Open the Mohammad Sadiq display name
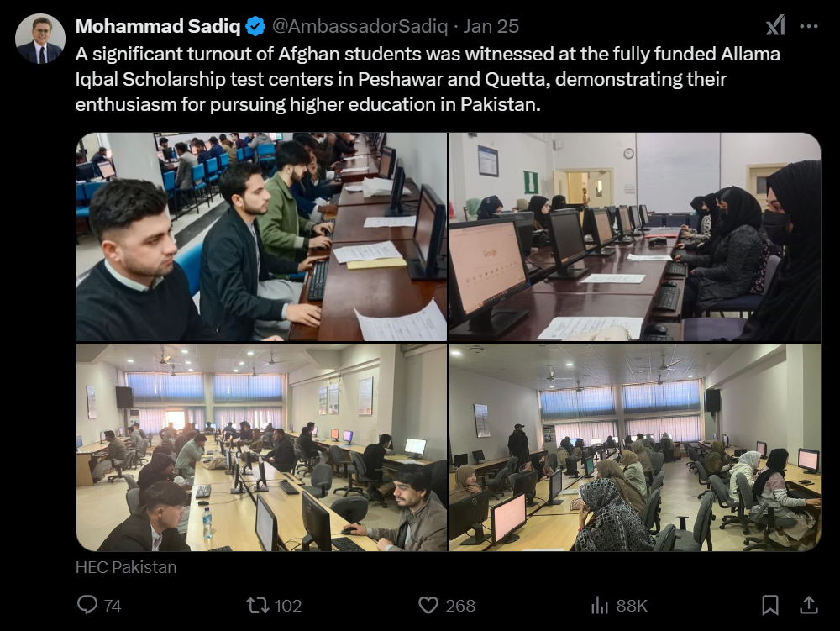Viewport: 840px width, 631px height. 158,26
